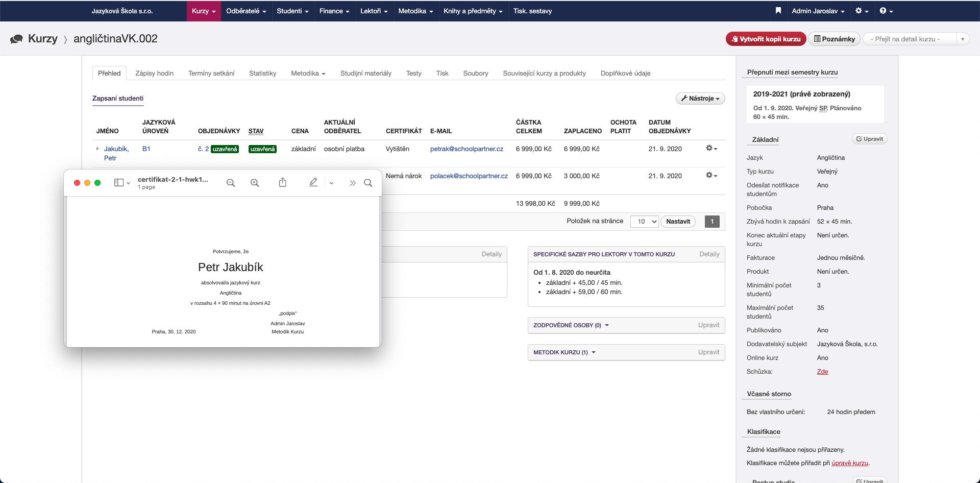
Task: Open Odběratelé menu
Action: pyautogui.click(x=246, y=11)
